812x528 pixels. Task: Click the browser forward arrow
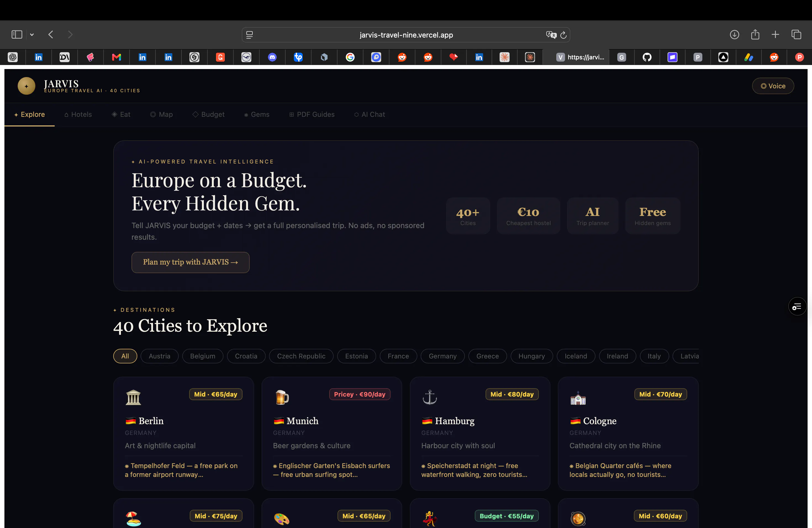coord(70,35)
